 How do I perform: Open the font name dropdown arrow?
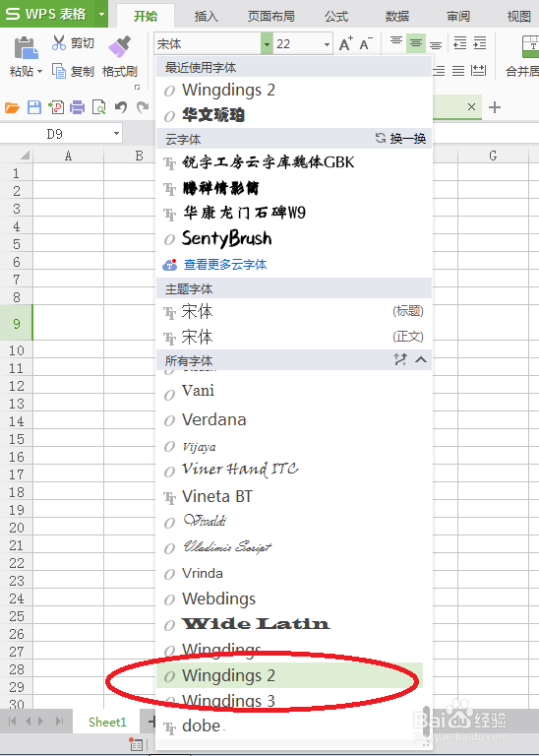point(267,44)
